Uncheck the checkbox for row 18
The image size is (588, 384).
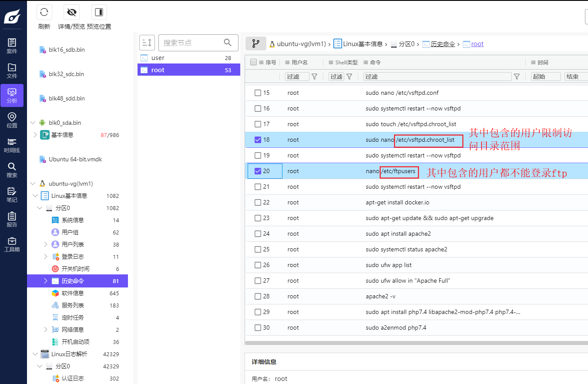(258, 140)
